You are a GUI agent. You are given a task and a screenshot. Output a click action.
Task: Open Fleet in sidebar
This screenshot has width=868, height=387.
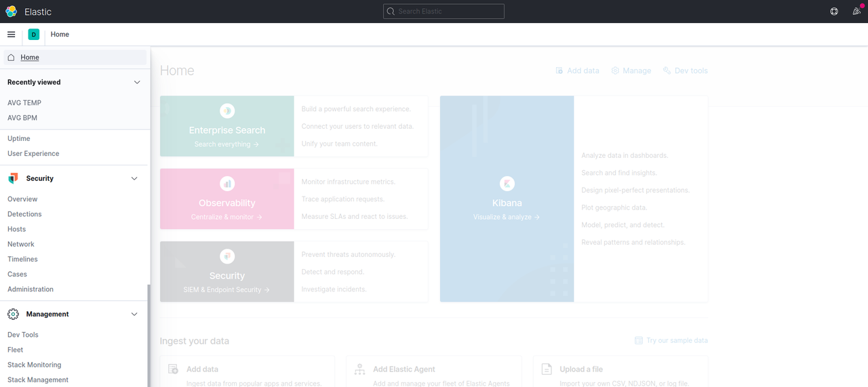pyautogui.click(x=16, y=350)
